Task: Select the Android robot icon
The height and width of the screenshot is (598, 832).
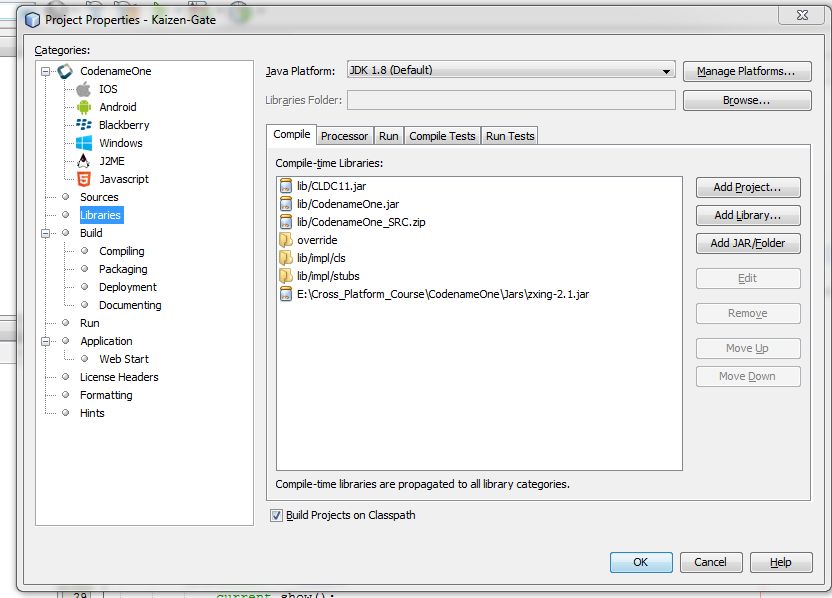Action: [x=83, y=107]
